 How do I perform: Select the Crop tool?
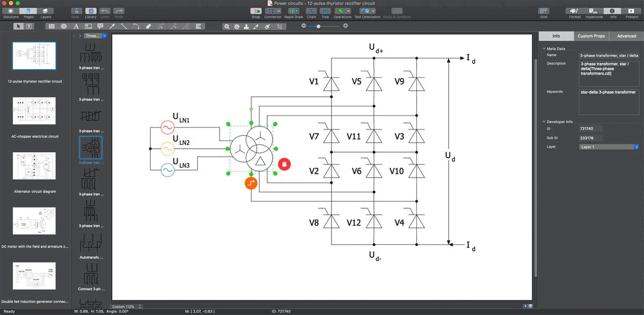pos(280,26)
